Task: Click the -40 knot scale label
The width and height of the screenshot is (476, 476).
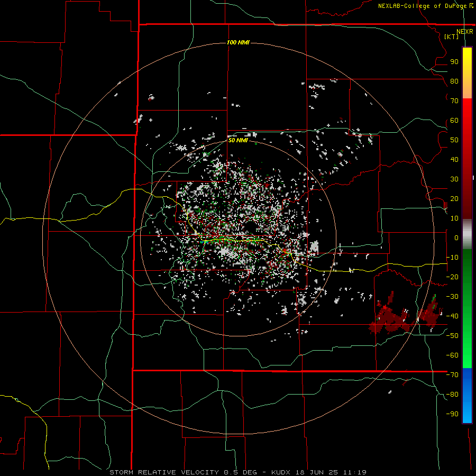Action: [x=452, y=316]
